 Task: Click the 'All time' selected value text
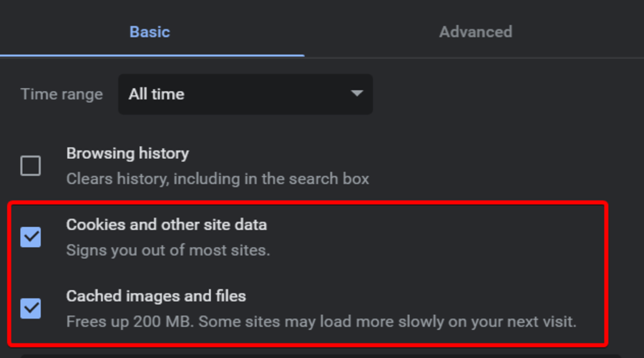pos(157,94)
